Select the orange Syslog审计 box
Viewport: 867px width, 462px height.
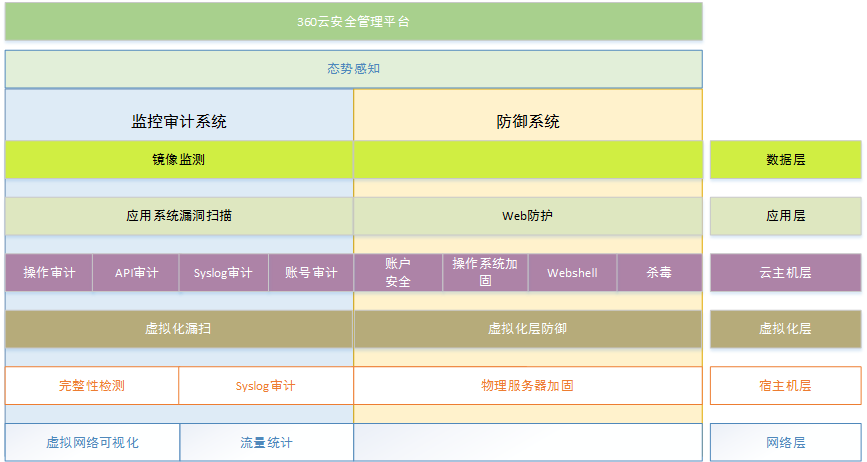[266, 385]
